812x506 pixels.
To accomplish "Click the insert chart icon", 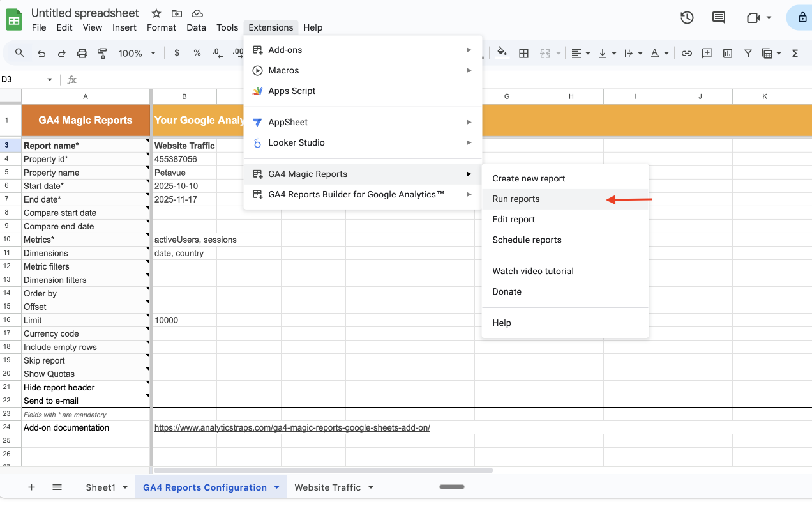I will click(728, 54).
